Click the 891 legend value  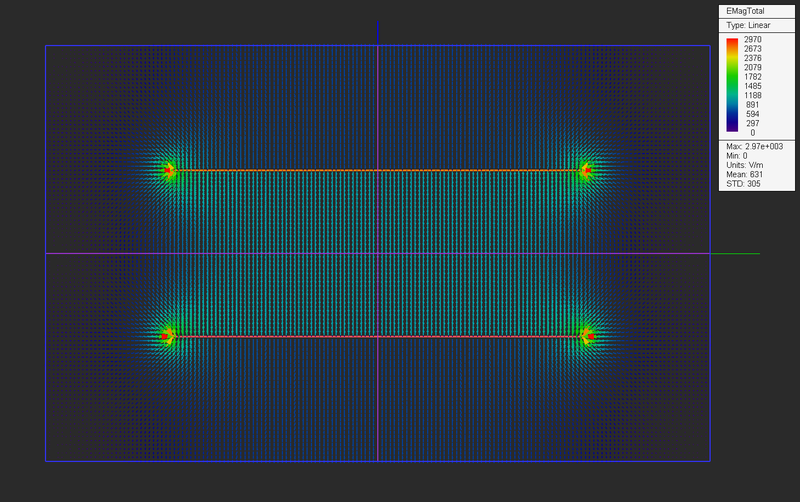(753, 105)
